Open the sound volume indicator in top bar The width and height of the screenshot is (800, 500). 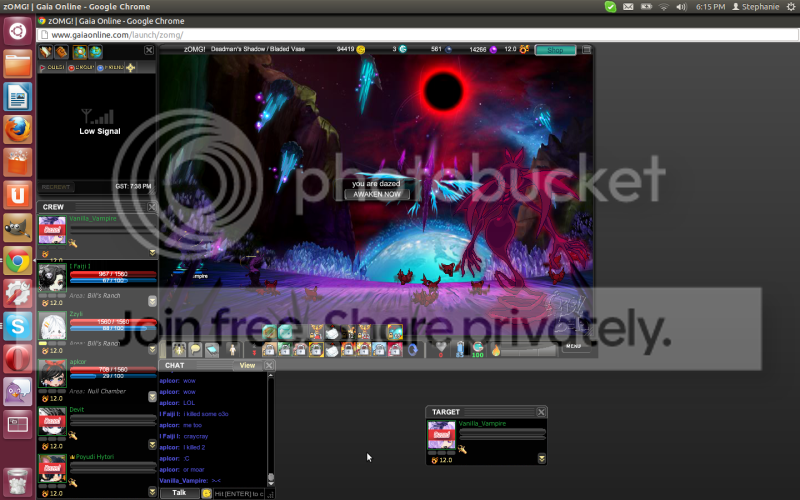[681, 7]
